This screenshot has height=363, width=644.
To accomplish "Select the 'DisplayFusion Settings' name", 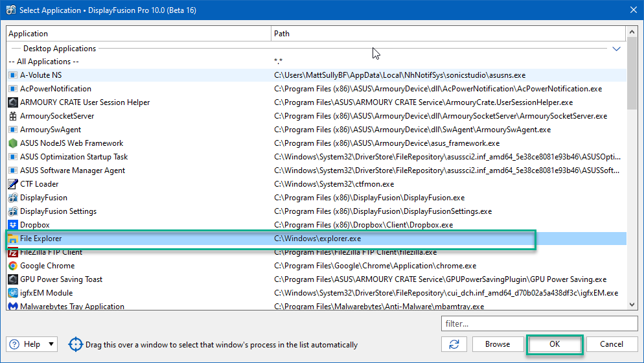I will 58,211.
